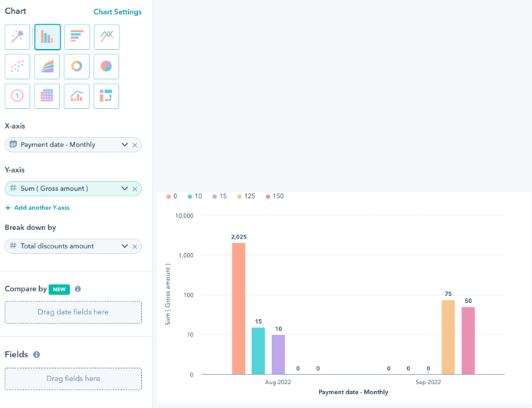
Task: Switch to the table grid chart type
Action: 48,96
